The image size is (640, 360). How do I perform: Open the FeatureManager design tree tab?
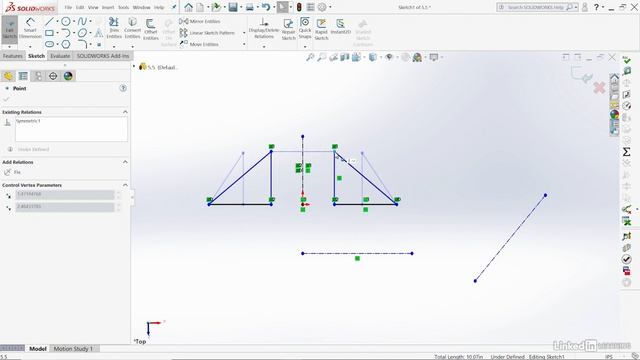pyautogui.click(x=8, y=76)
